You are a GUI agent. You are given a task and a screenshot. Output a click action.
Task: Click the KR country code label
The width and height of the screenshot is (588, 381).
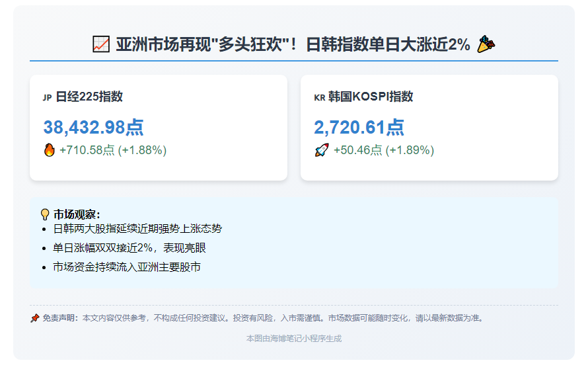tap(320, 98)
